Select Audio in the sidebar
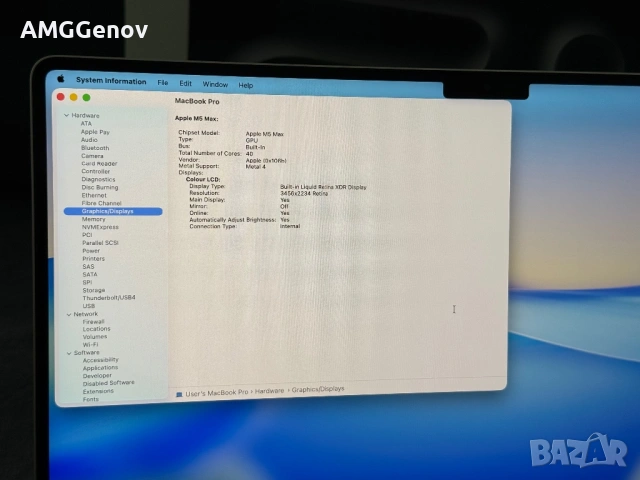This screenshot has width=640, height=480. coord(89,140)
